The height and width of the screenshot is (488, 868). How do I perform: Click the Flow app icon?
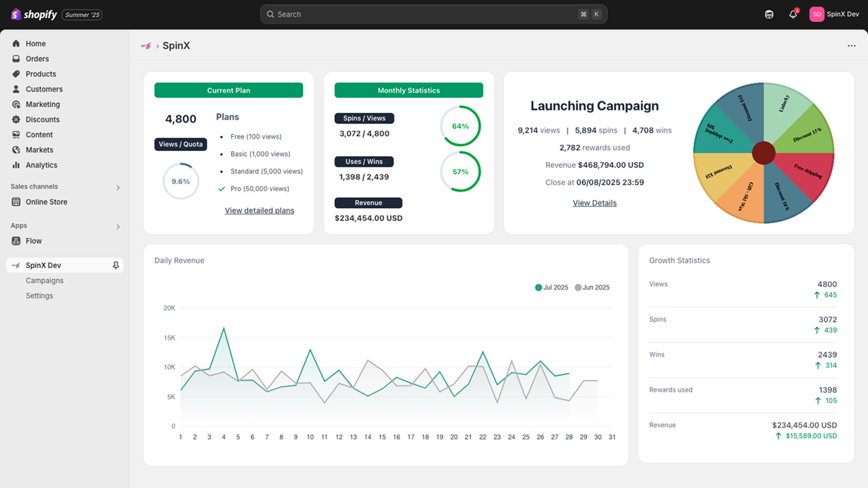tap(16, 241)
